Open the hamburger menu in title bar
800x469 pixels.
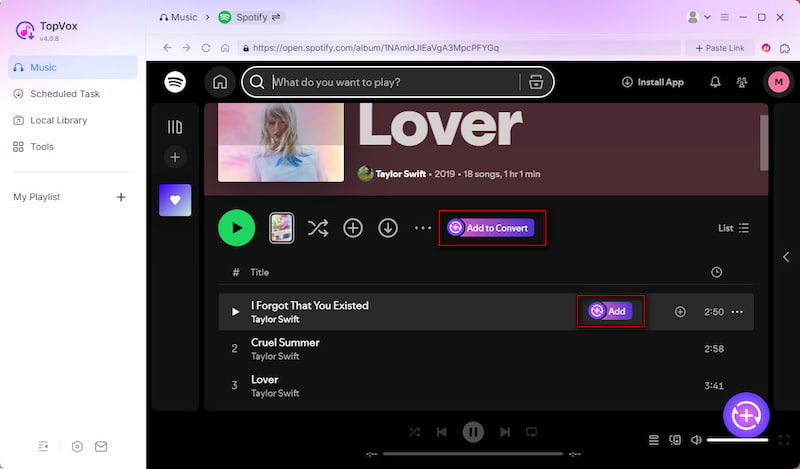[x=724, y=17]
